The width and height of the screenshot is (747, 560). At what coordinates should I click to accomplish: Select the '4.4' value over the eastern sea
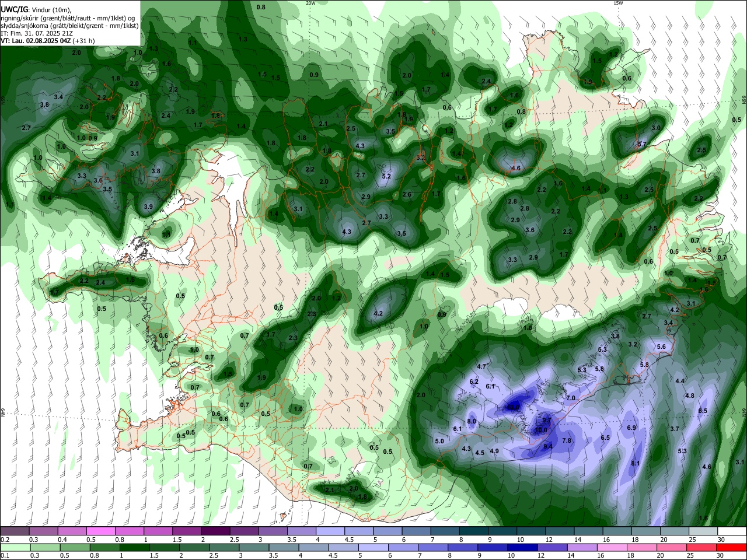(680, 381)
